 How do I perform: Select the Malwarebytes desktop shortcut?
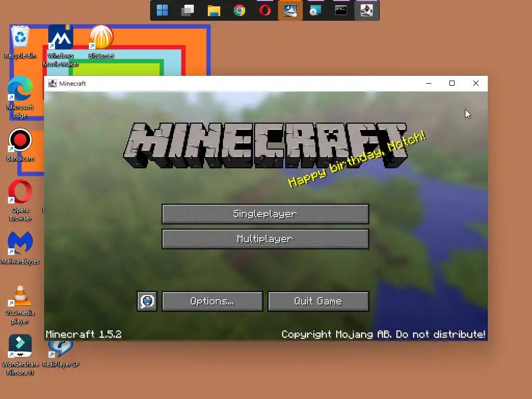pyautogui.click(x=20, y=248)
